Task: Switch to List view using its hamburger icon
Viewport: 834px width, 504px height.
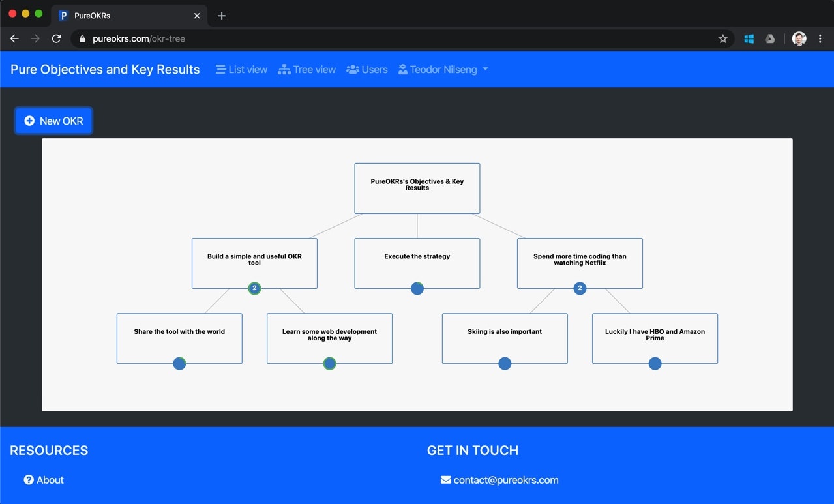Action: point(220,69)
